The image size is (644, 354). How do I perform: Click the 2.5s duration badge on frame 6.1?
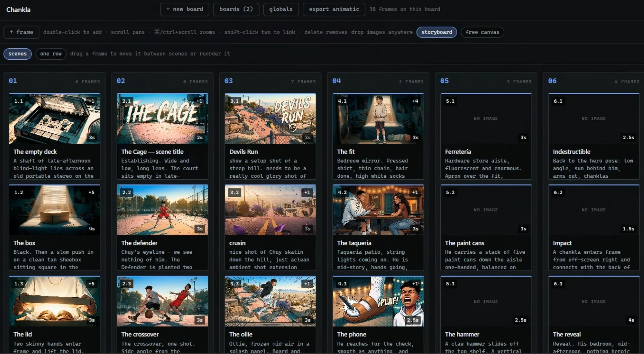(628, 137)
